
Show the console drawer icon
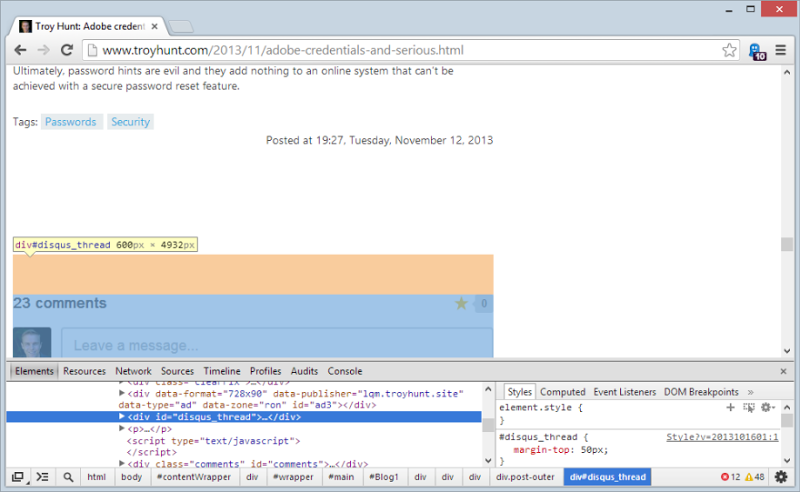(x=42, y=477)
